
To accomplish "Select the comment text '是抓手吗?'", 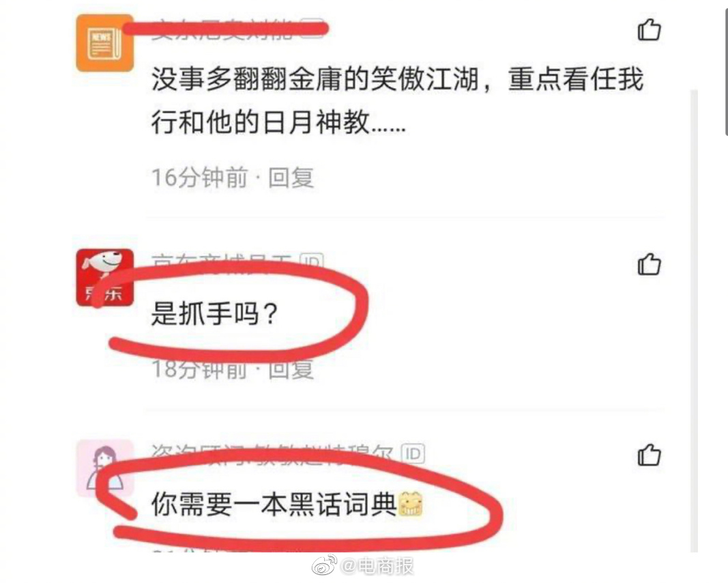I will tap(214, 313).
